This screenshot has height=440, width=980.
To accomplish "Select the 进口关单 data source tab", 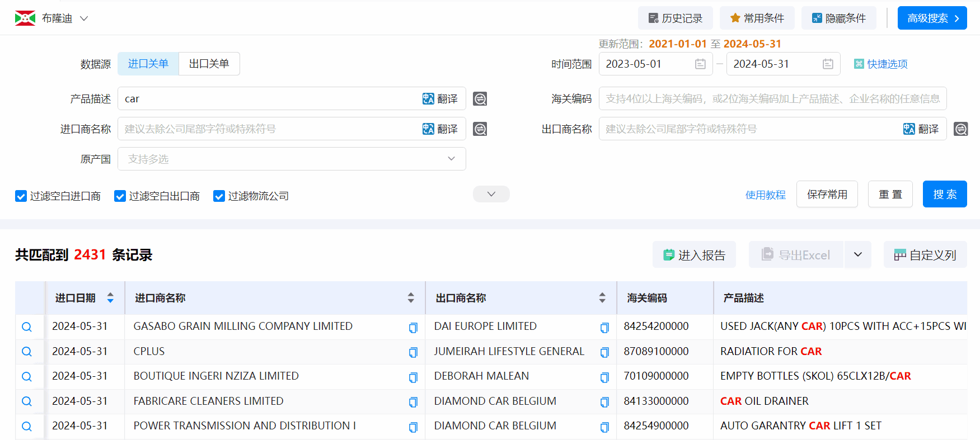I will pos(148,64).
